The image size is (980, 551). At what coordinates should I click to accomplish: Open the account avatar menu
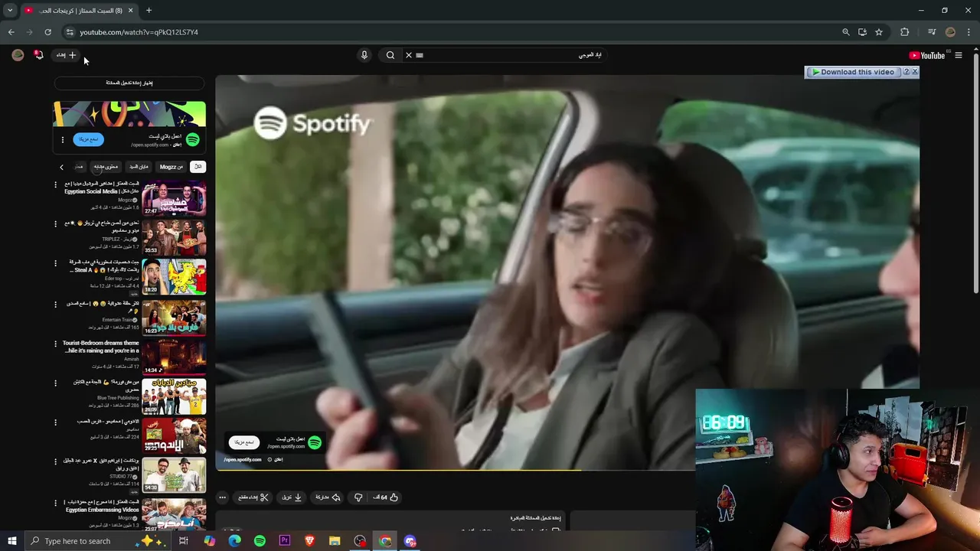coord(18,55)
